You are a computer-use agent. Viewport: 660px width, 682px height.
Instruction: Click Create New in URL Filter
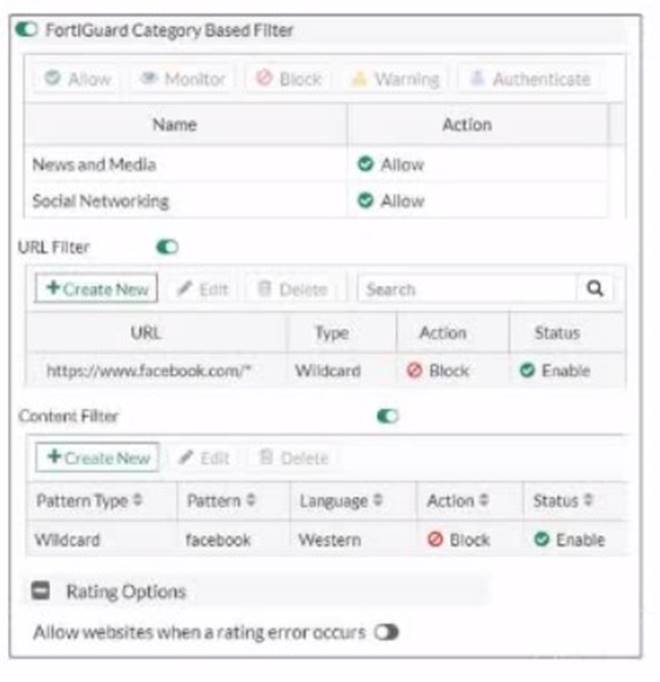[x=96, y=289]
